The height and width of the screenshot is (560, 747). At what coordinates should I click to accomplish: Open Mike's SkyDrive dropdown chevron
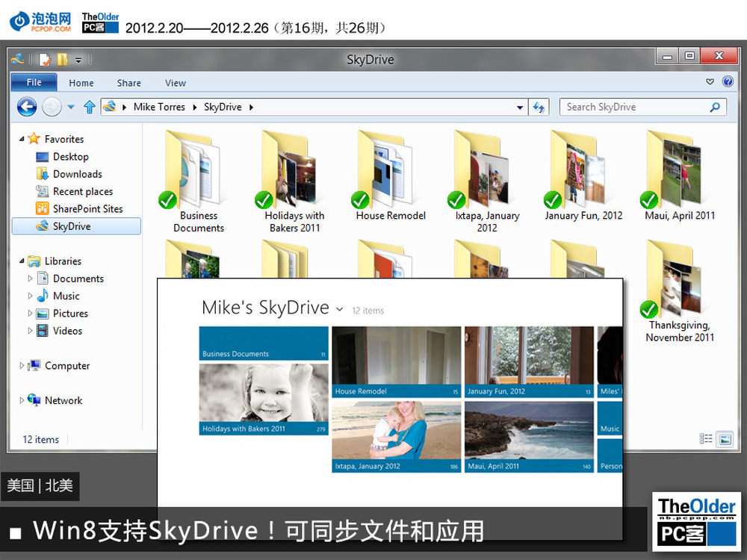point(340,310)
